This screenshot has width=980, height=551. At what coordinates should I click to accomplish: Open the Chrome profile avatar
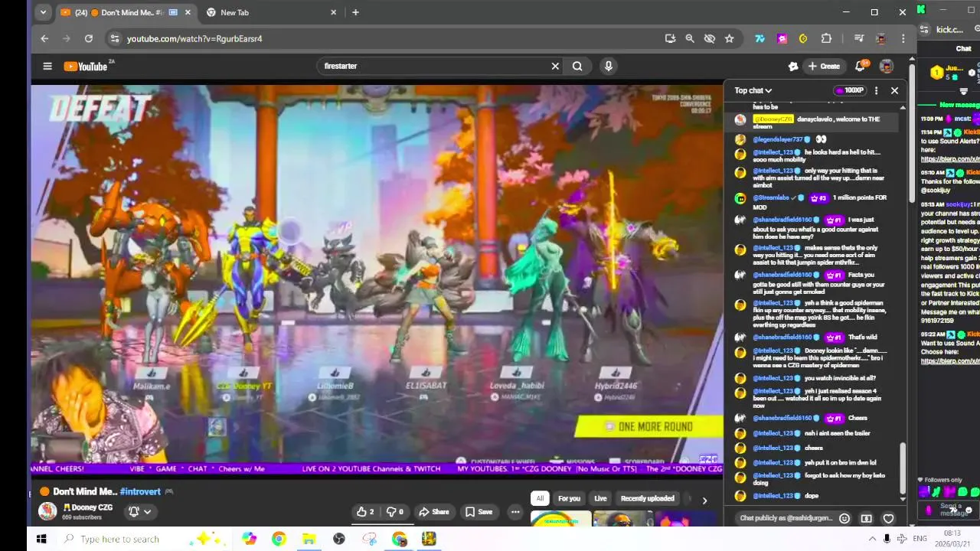coord(881,38)
